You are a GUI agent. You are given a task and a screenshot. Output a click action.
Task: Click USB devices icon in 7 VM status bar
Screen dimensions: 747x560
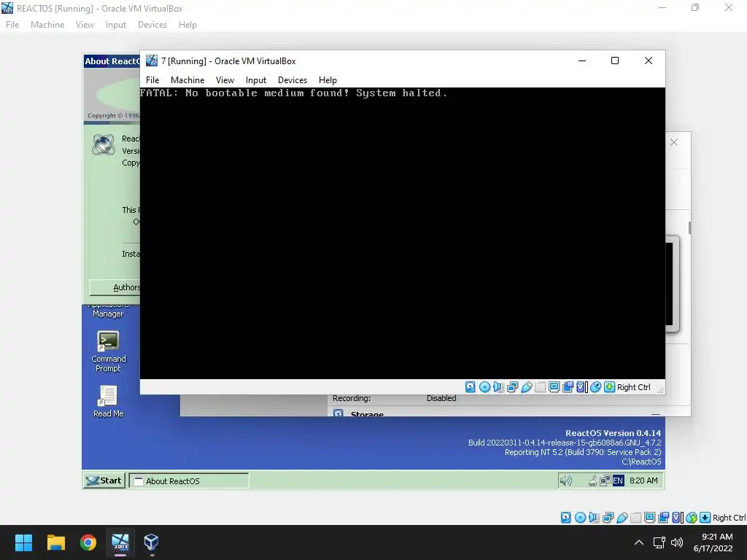pos(527,387)
